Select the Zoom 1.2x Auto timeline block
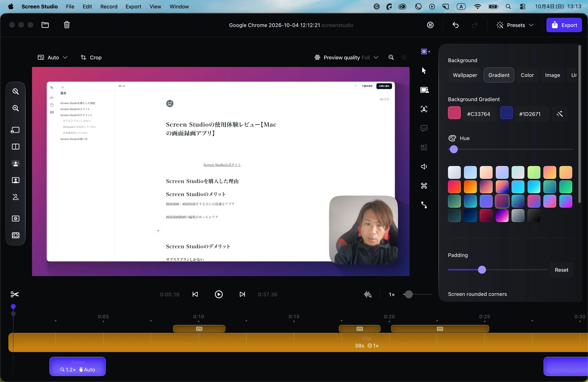Viewport: 588px width, 382px height. click(x=78, y=366)
